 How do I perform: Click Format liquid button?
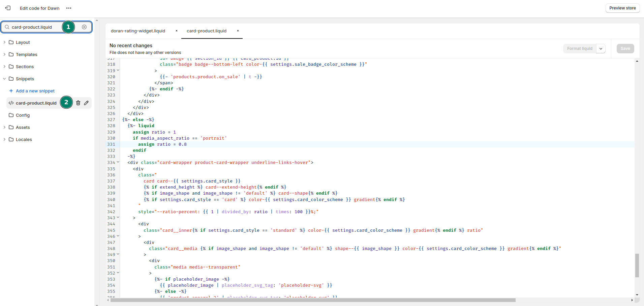coord(580,49)
